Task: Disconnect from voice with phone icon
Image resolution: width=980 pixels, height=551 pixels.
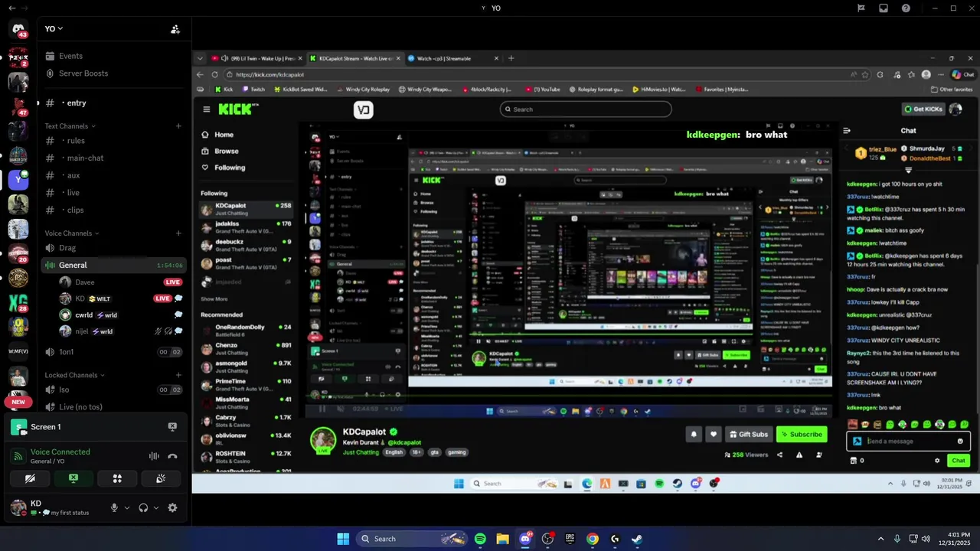Action: click(172, 456)
